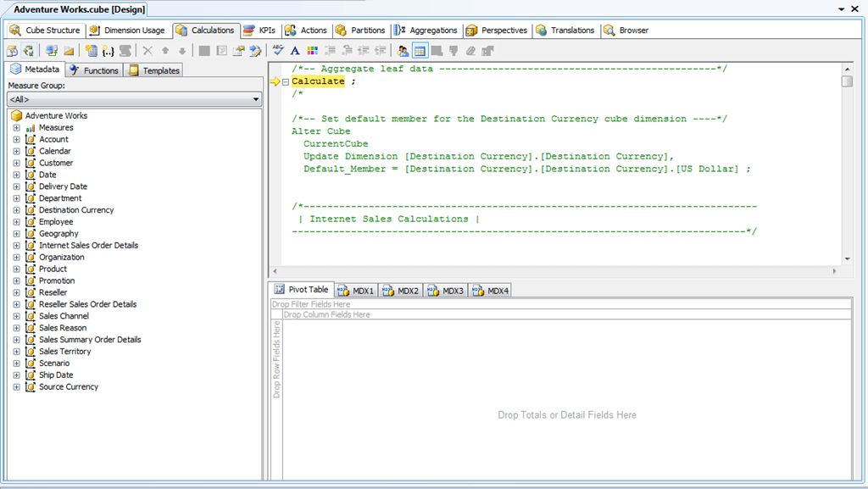Screen dimensions: 868x489
Task: Select the Employee dimension item
Action: tap(56, 222)
